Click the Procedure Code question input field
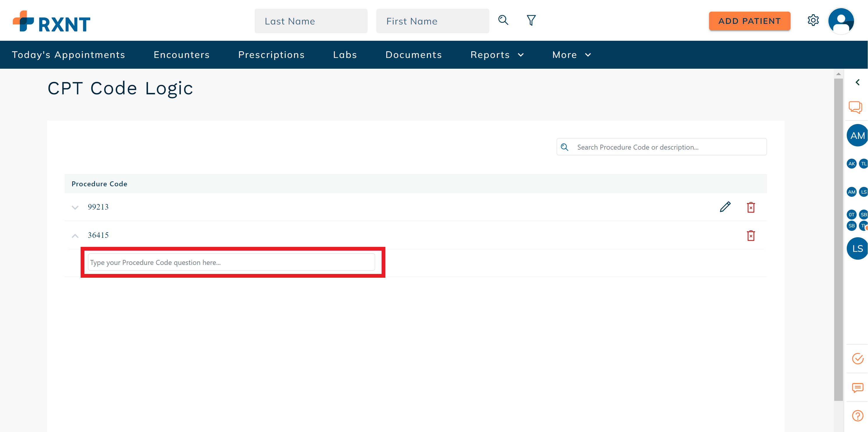Viewport: 868px width, 432px height. 231,262
